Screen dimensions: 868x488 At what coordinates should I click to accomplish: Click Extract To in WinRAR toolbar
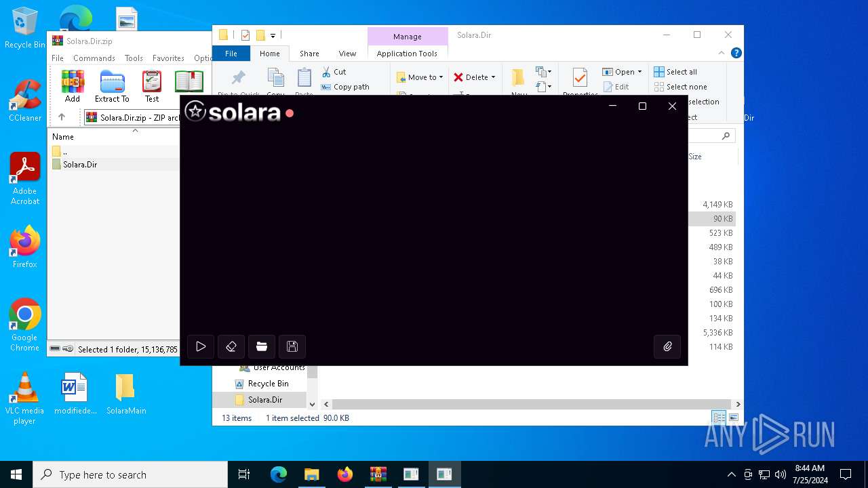pos(112,86)
